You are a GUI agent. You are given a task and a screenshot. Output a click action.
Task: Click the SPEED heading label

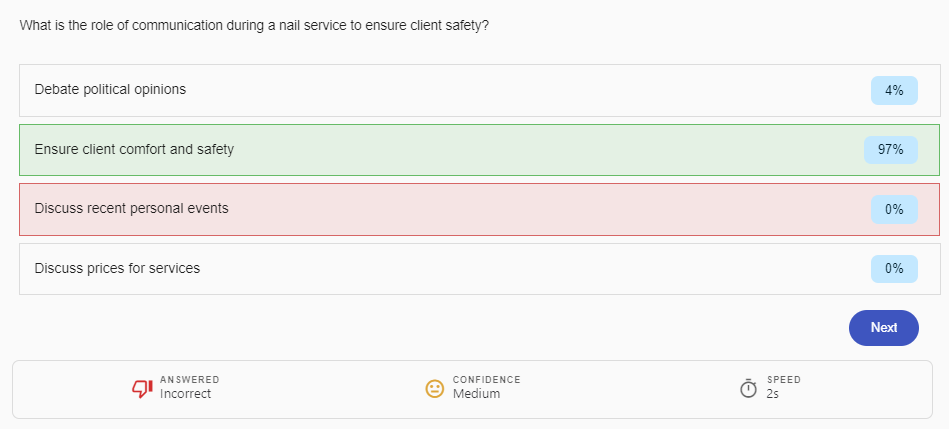coord(783,380)
